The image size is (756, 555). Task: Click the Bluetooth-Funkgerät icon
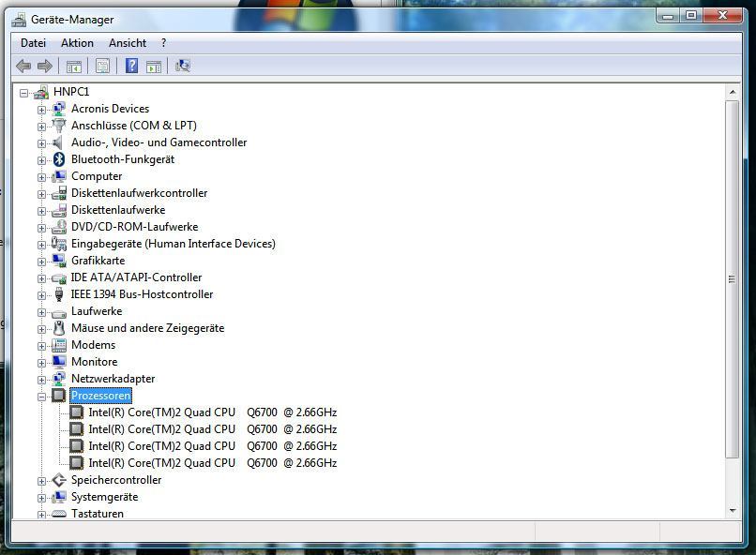pyautogui.click(x=59, y=159)
